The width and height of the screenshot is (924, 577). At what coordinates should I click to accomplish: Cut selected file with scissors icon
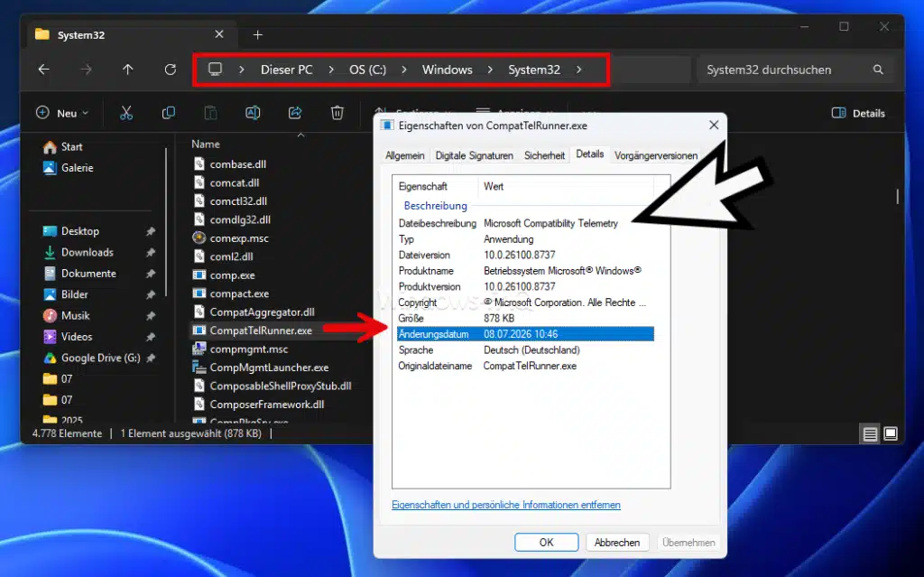(x=126, y=113)
